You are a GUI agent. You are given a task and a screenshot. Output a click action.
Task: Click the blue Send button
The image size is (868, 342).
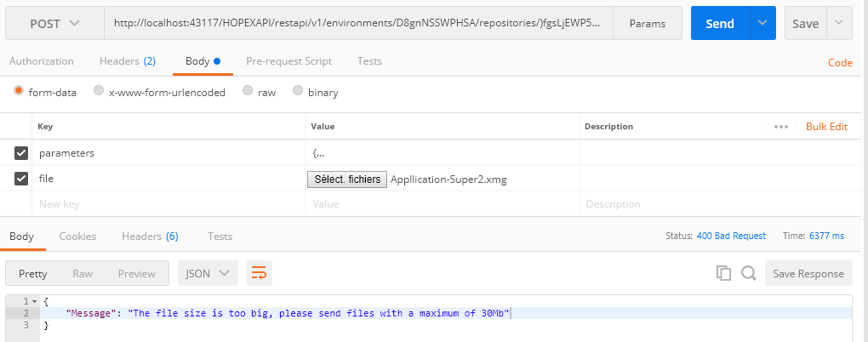pos(719,23)
